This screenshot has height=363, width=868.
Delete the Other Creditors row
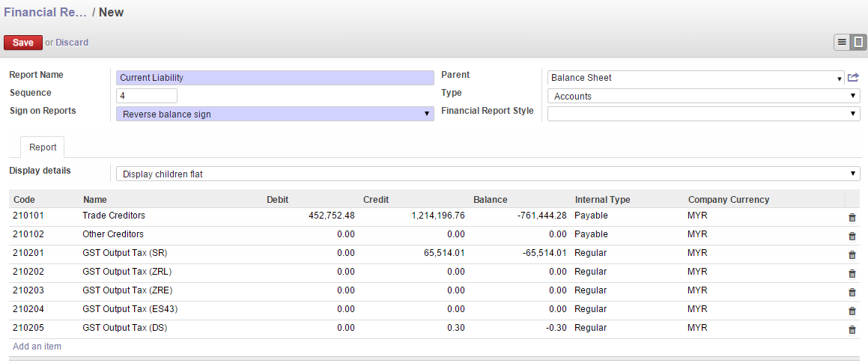pyautogui.click(x=852, y=236)
